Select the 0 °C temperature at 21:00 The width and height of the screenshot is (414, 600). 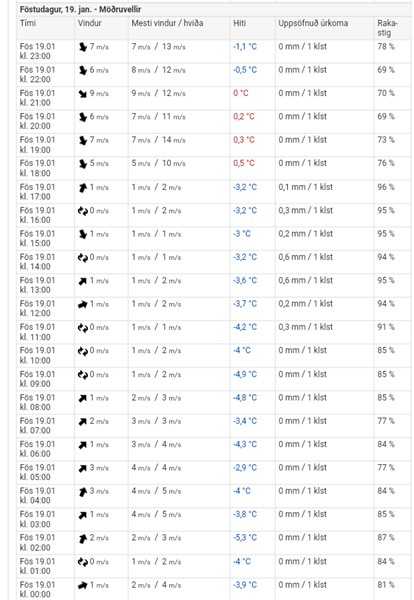(x=241, y=93)
